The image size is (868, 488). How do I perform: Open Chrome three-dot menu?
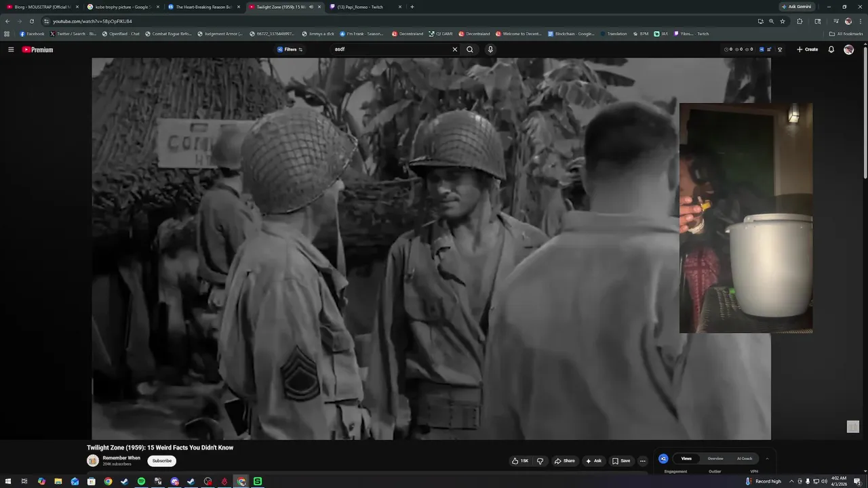861,21
